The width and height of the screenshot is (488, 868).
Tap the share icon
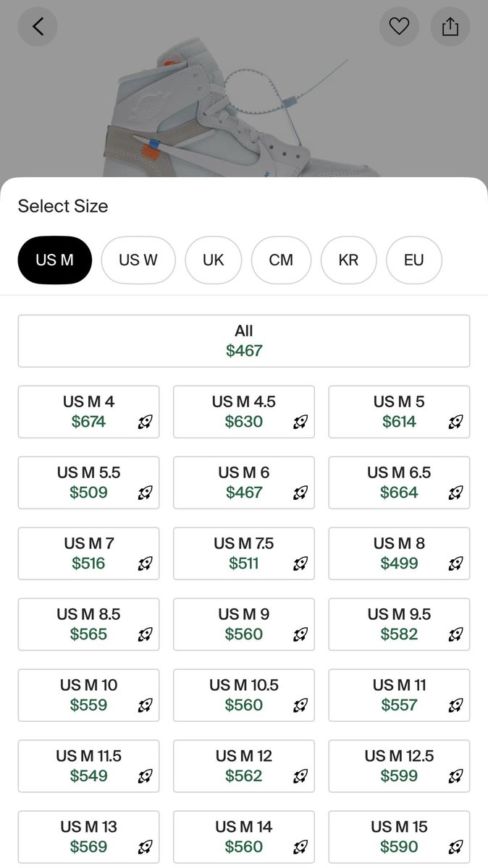(x=450, y=27)
